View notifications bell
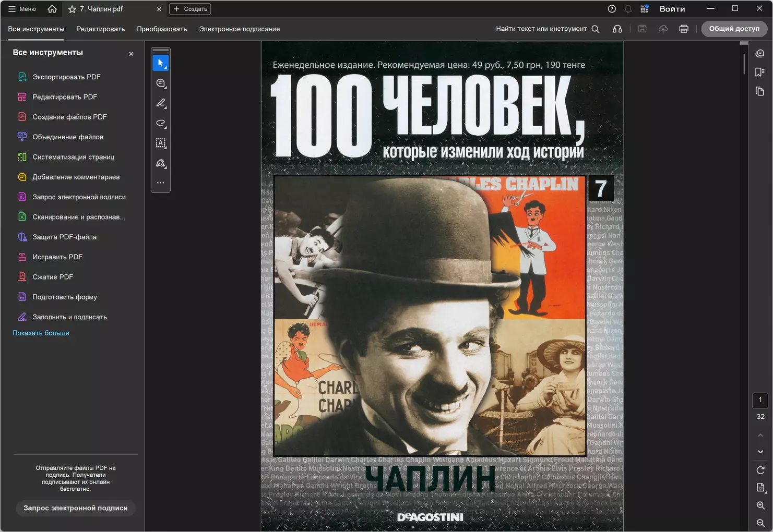773x532 pixels. [x=628, y=9]
